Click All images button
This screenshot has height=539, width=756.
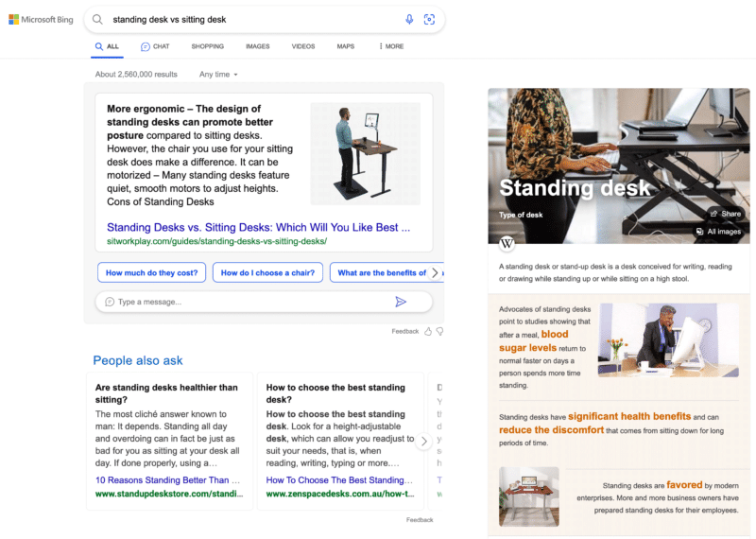pos(718,232)
